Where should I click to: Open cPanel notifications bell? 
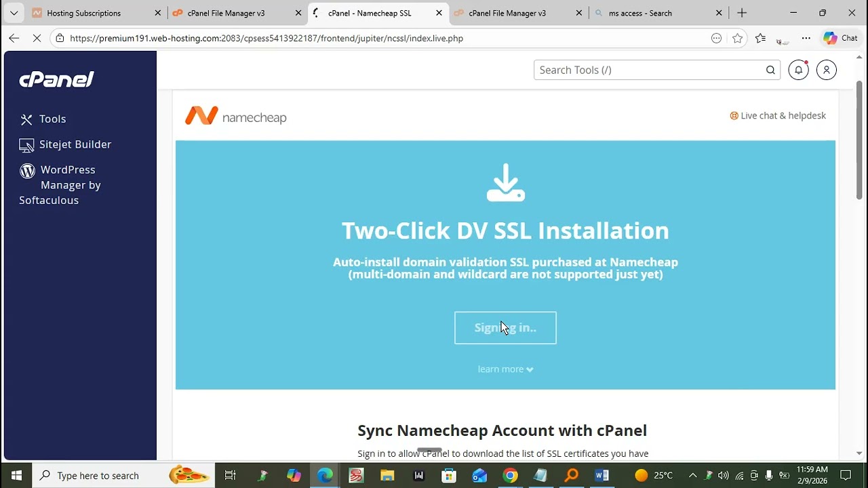coord(799,70)
